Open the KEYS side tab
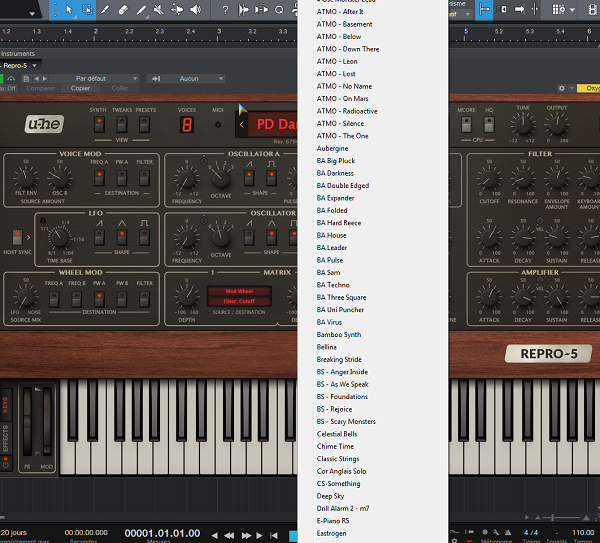 click(5, 405)
